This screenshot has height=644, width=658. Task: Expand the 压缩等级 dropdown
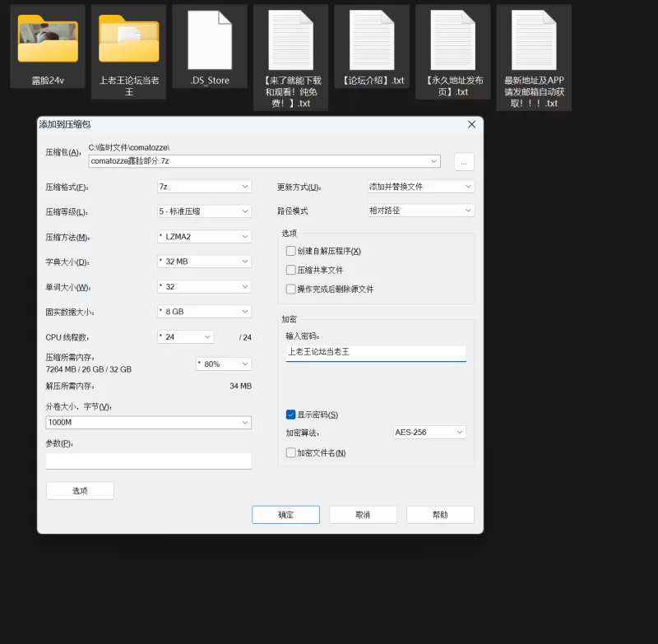point(204,211)
